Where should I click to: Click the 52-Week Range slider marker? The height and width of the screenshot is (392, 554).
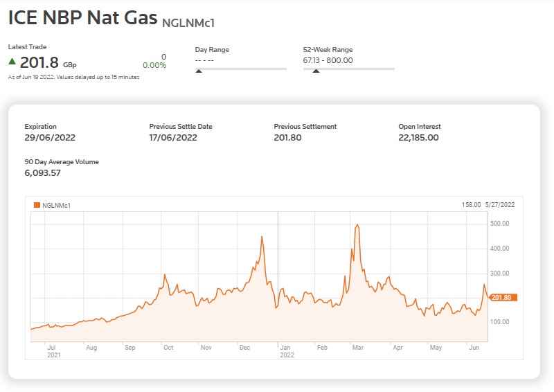[316, 70]
